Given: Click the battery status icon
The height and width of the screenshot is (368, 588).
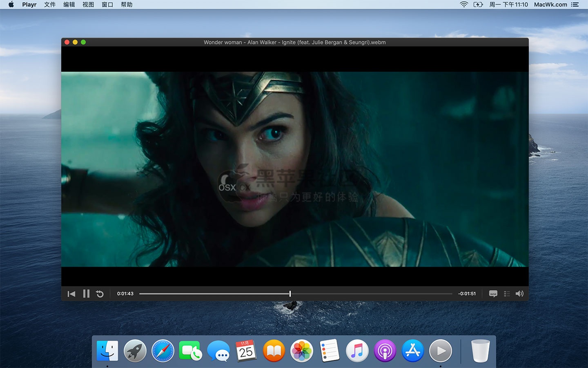Looking at the screenshot, I should click(x=478, y=4).
